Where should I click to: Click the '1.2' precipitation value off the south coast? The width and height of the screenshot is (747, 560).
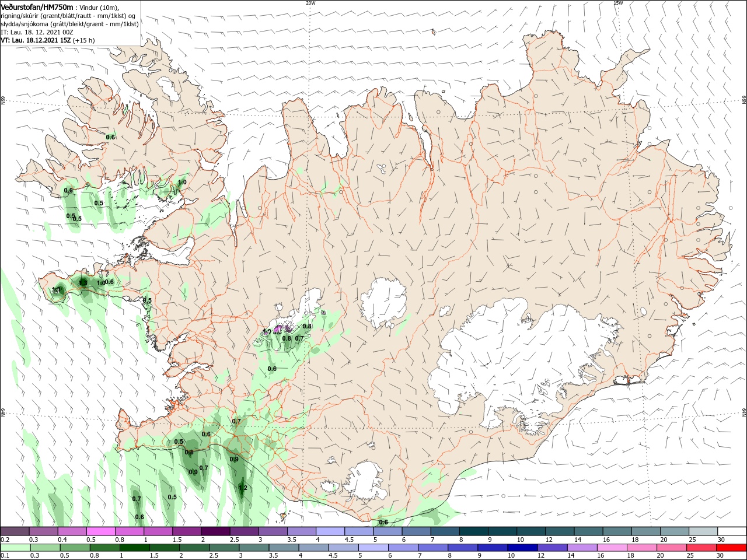point(243,488)
